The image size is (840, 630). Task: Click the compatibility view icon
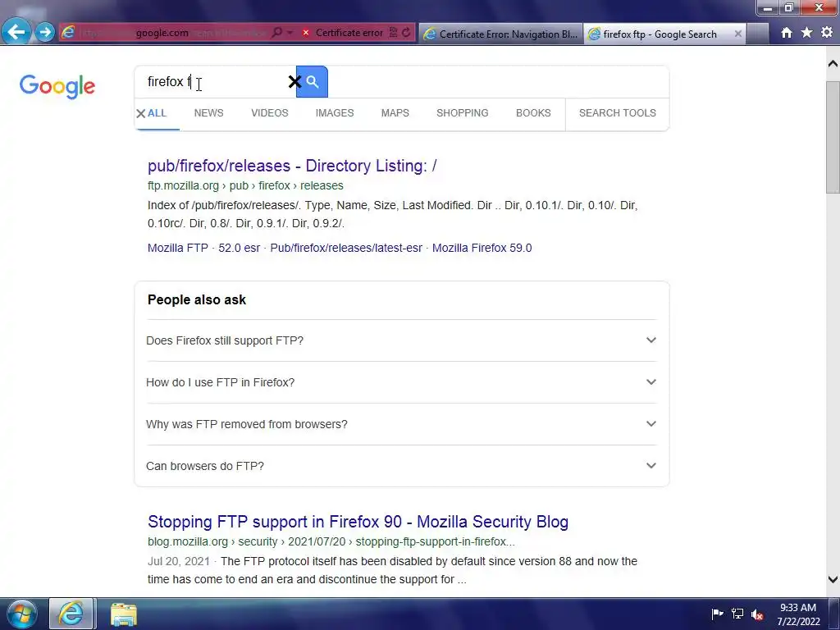(393, 33)
